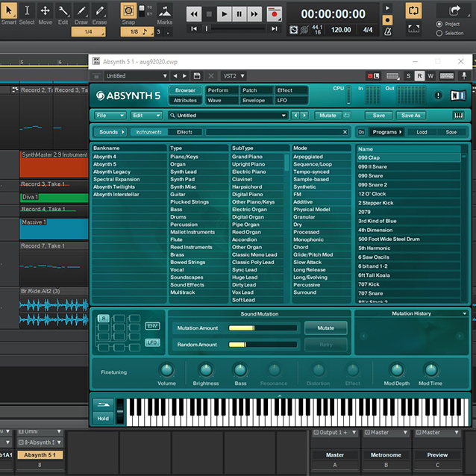Open the File dropdown in Absynth
The image size is (476, 476).
109,116
